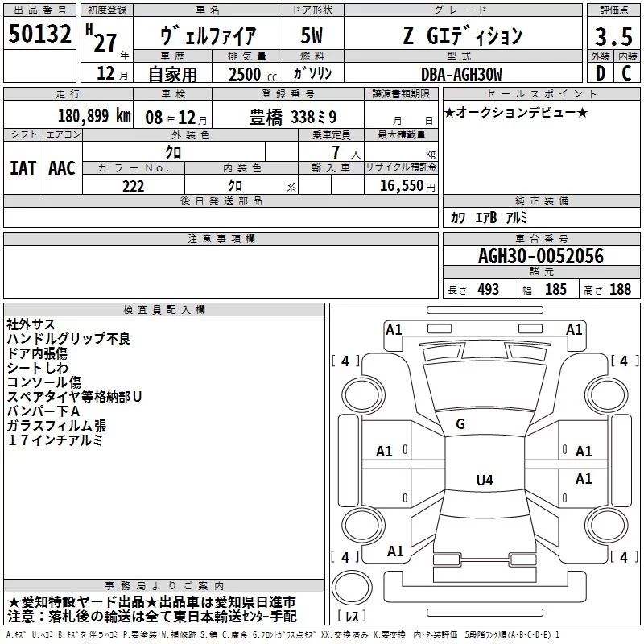Click inspector note 17インチアルミ
The image size is (644, 644).
(x=55, y=440)
